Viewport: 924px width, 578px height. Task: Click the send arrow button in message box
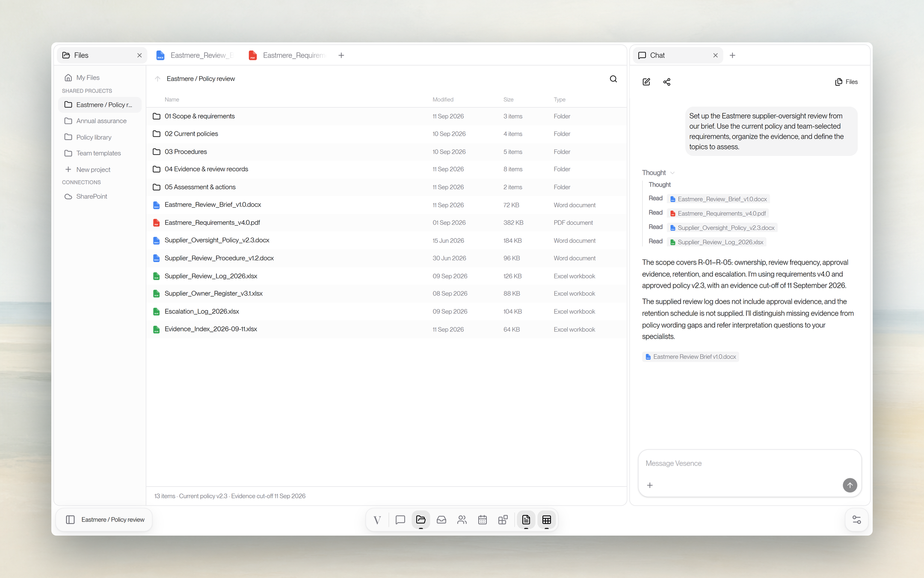point(850,485)
